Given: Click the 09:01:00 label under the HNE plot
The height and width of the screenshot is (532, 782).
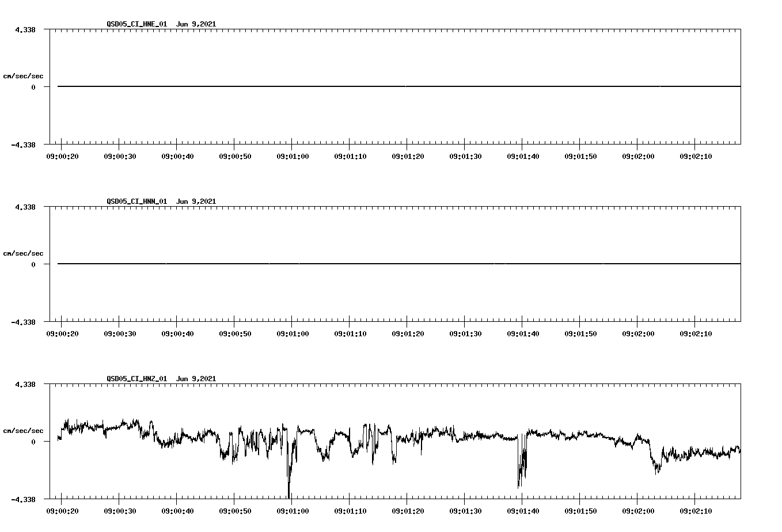Looking at the screenshot, I should click(293, 157).
